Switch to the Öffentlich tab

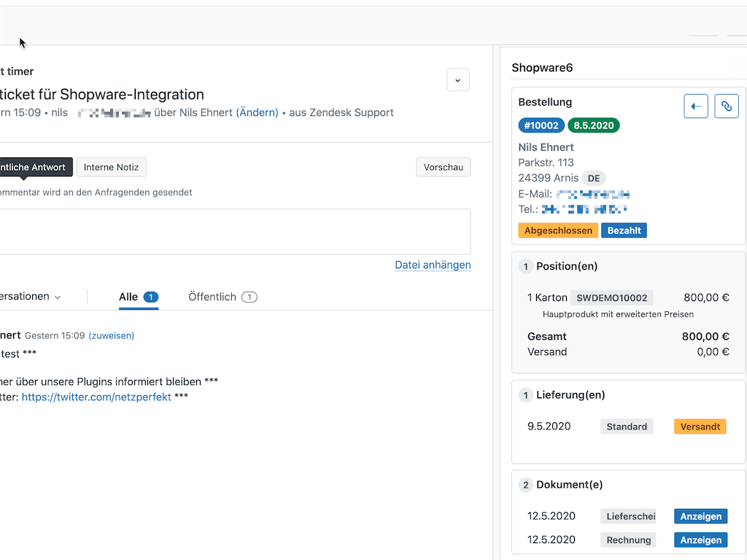tap(222, 297)
